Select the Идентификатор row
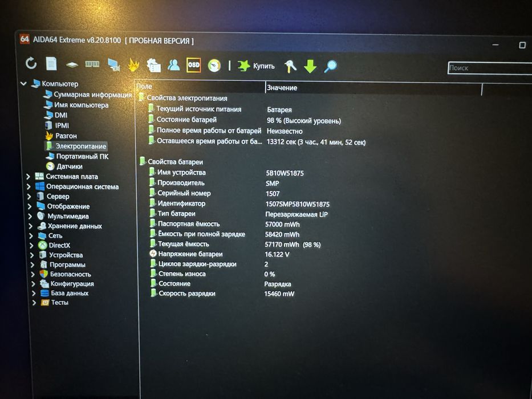 (181, 203)
